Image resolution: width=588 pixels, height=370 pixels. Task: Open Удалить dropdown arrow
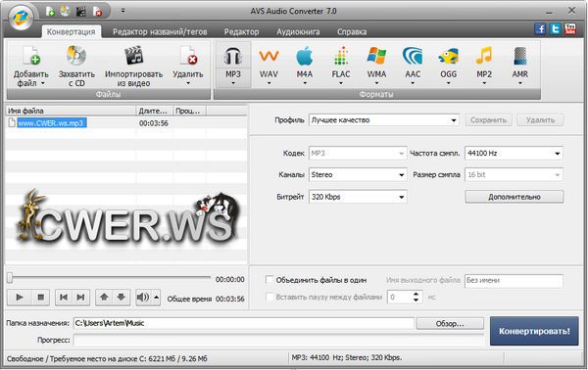click(x=188, y=83)
